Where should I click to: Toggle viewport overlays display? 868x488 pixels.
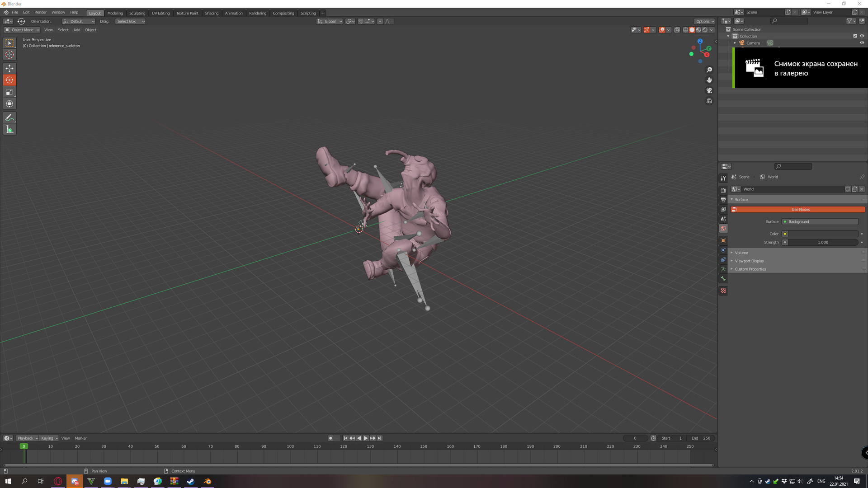662,30
